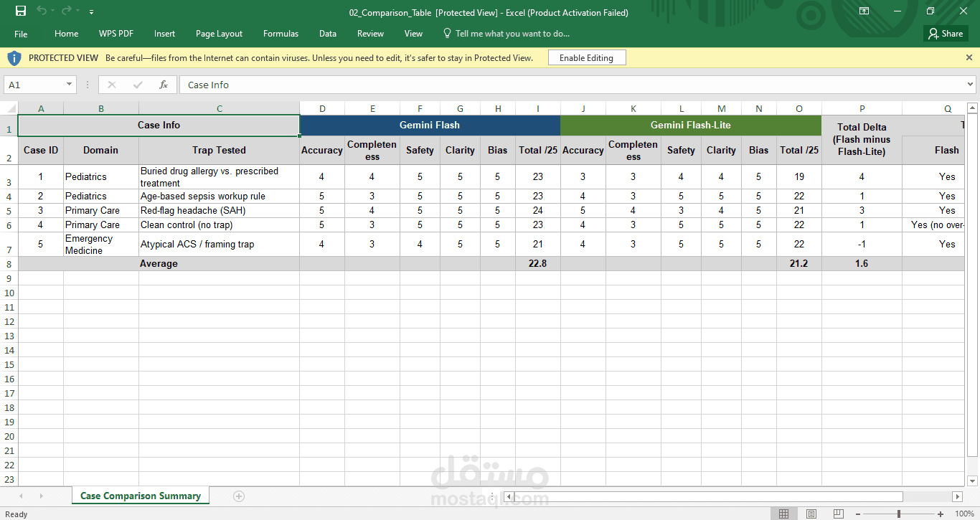Click the Gemini Flash header cell
The image size is (980, 520).
pyautogui.click(x=430, y=125)
